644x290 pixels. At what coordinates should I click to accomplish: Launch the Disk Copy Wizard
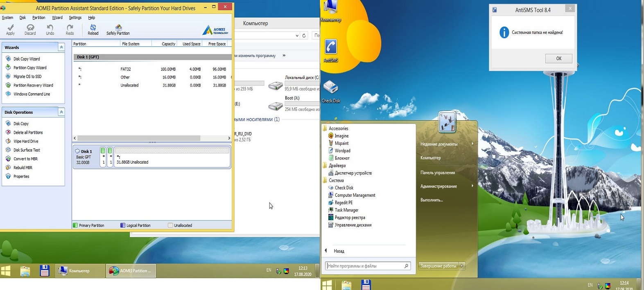pos(27,59)
